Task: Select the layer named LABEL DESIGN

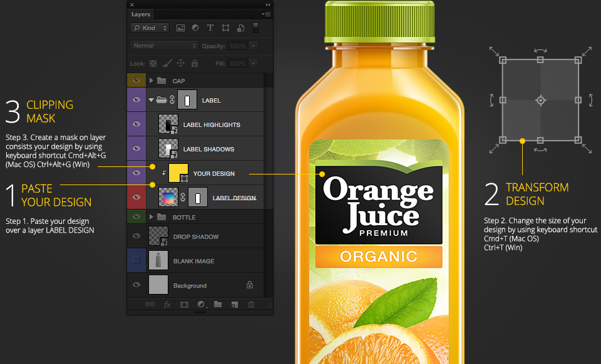Action: click(235, 198)
